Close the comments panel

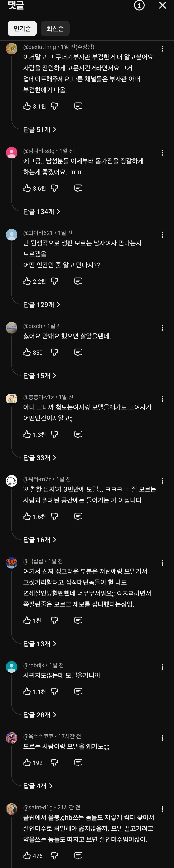pos(163,5)
